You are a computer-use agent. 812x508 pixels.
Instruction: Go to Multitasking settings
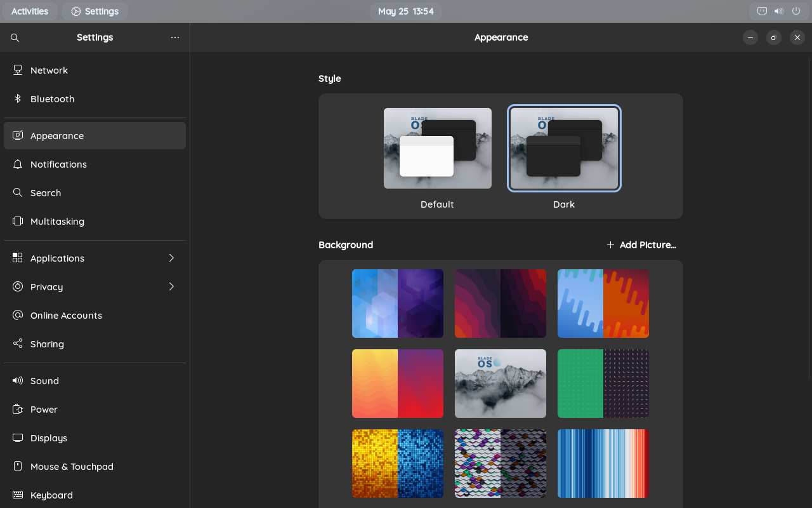pos(95,222)
